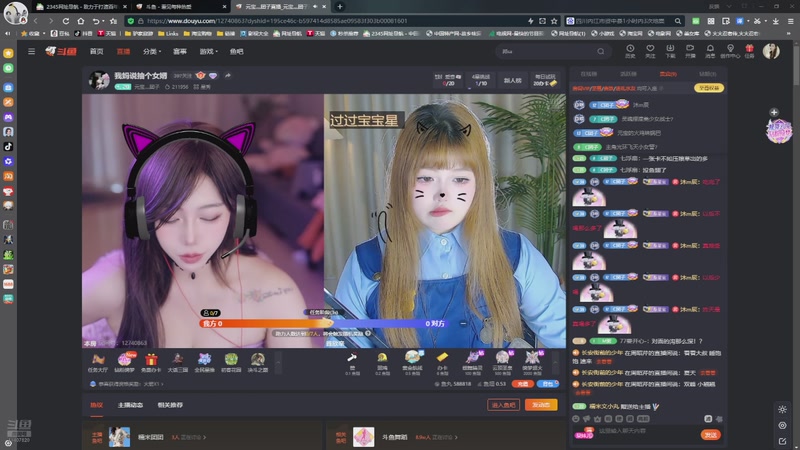Viewport: 800px width, 450px height.
Task: Open the tasks gift icon
Action: (749, 51)
